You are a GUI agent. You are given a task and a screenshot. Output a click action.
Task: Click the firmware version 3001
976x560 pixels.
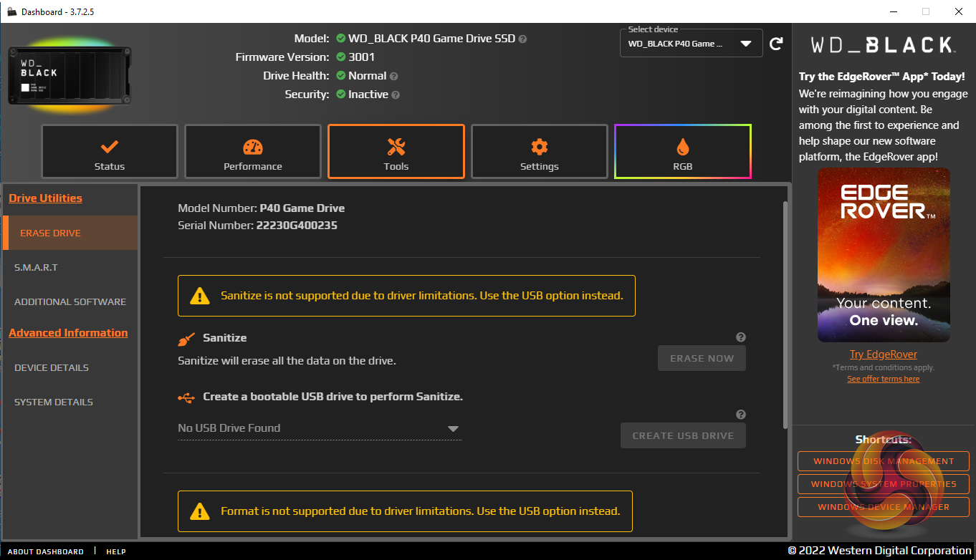(361, 57)
